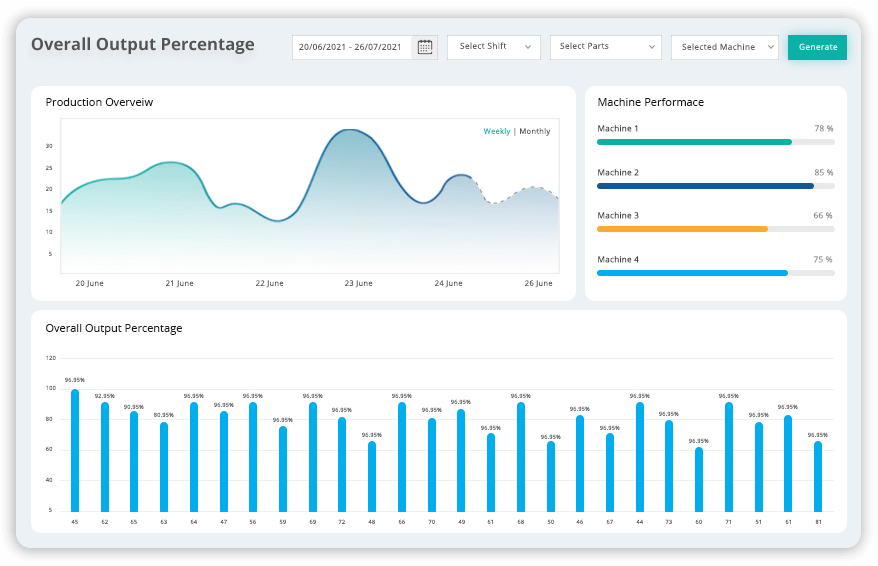The image size is (878, 566).
Task: Click the 20 June axis label
Action: [x=90, y=284]
